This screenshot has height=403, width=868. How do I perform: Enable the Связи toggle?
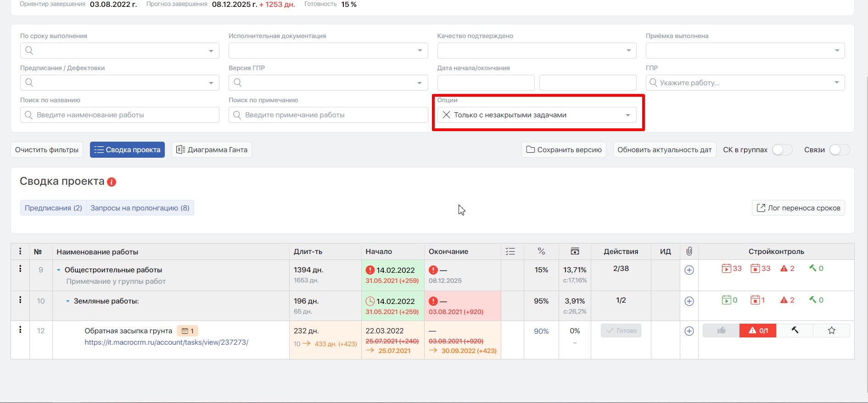[839, 150]
